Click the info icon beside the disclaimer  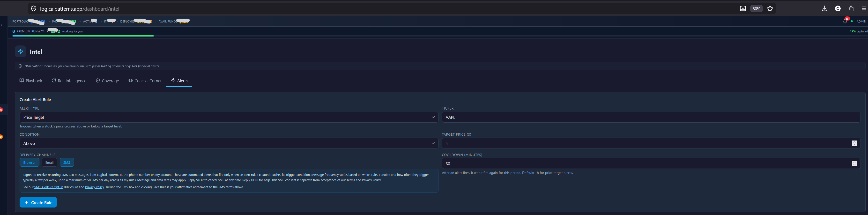click(x=20, y=66)
